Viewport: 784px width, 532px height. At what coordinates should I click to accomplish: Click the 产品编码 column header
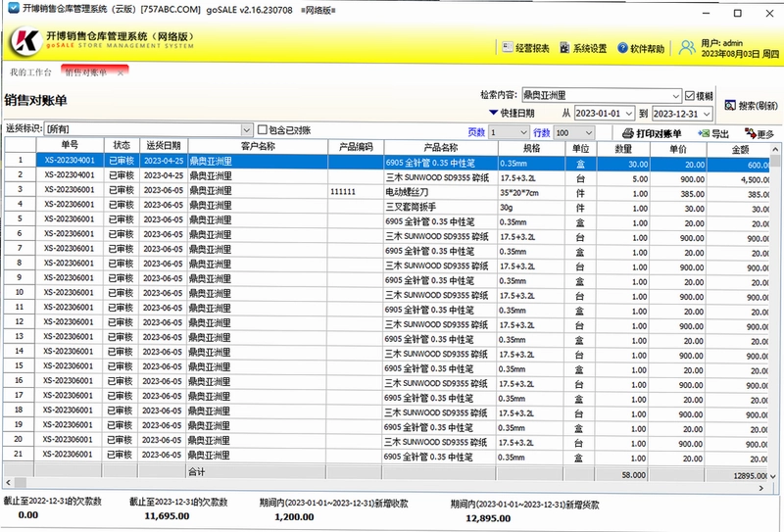[356, 147]
